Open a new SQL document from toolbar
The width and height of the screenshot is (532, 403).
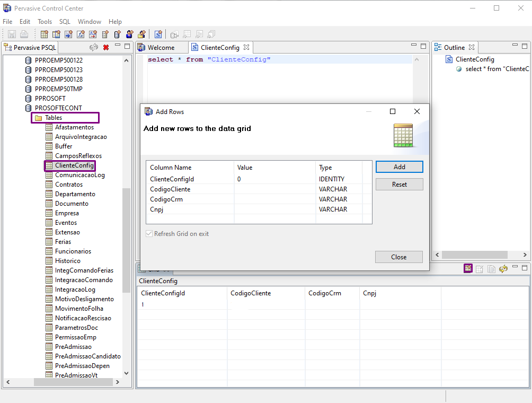(158, 34)
